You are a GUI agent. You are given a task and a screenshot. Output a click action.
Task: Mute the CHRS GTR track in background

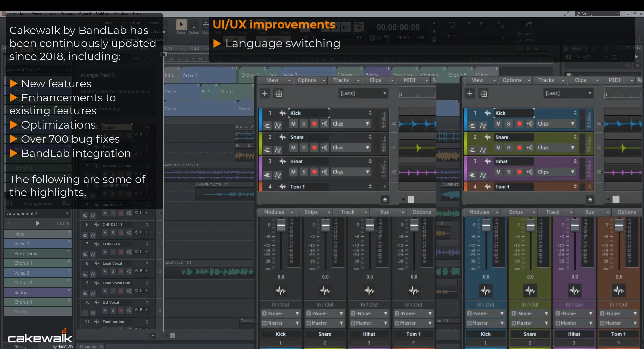(x=105, y=232)
